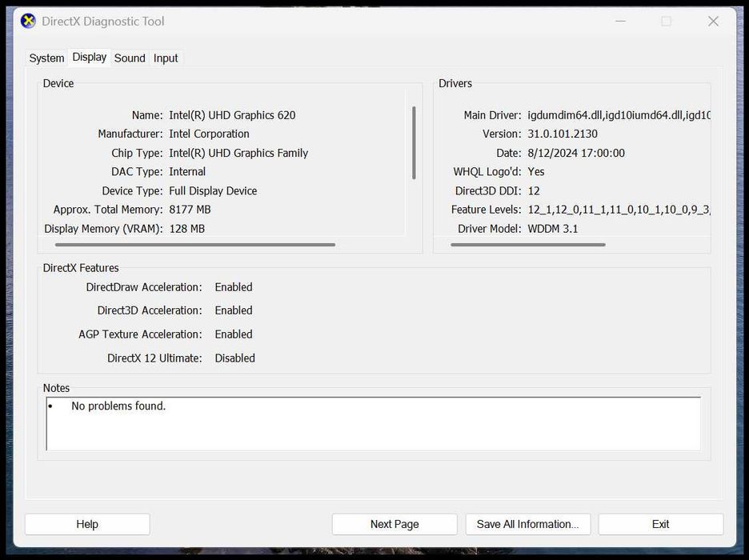The height and width of the screenshot is (560, 749).
Task: Click the Display Memory (VRAM) label
Action: [103, 229]
